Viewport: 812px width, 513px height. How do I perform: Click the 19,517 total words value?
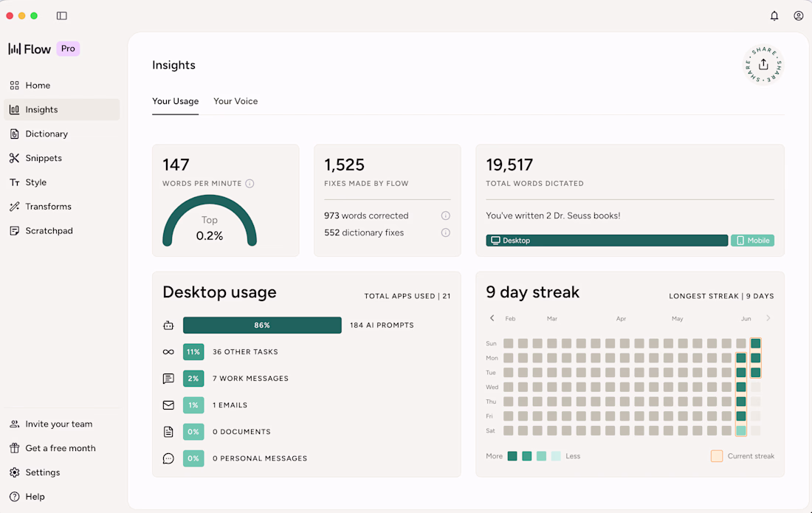(x=509, y=165)
